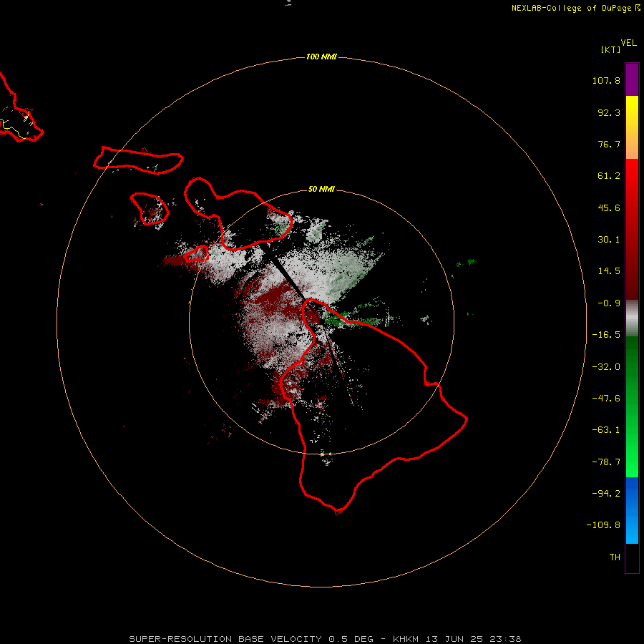Click the 14.5 scale value
This screenshot has height=644, width=644.
click(609, 271)
